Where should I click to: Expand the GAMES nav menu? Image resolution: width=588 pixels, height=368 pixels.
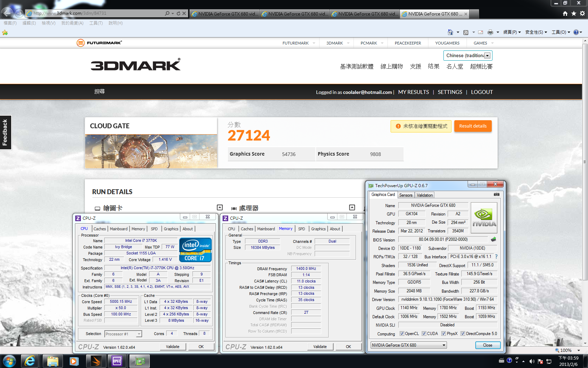[x=492, y=43]
